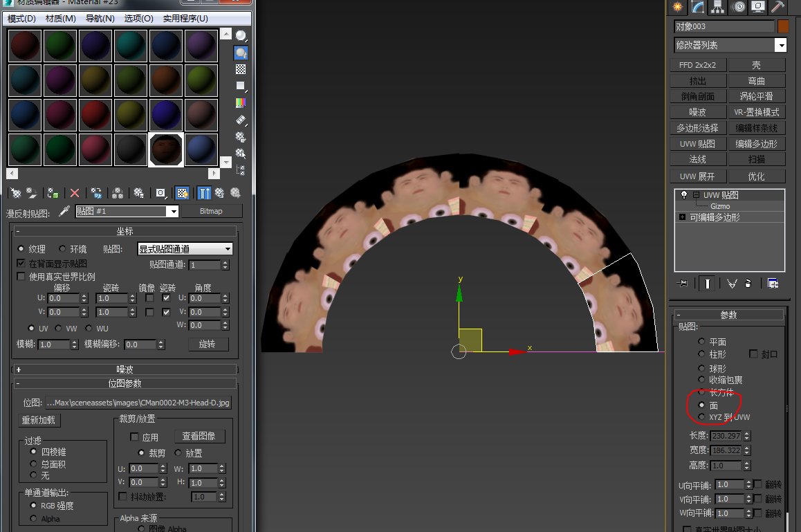
Task: Enable the 使用真实世界比例 checkbox
Action: pos(21,276)
